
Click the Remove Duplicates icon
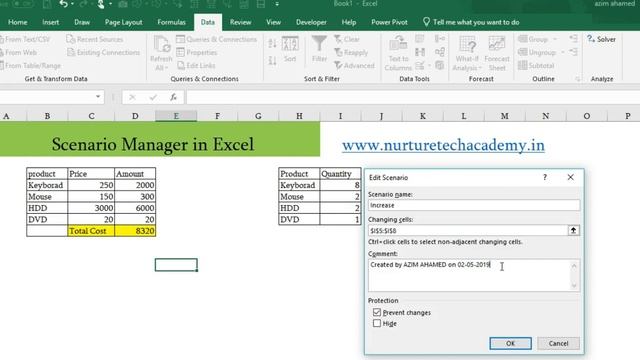pos(420,52)
